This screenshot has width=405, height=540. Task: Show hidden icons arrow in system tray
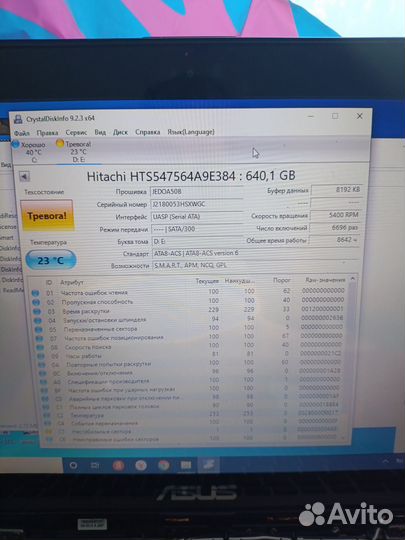point(386,461)
